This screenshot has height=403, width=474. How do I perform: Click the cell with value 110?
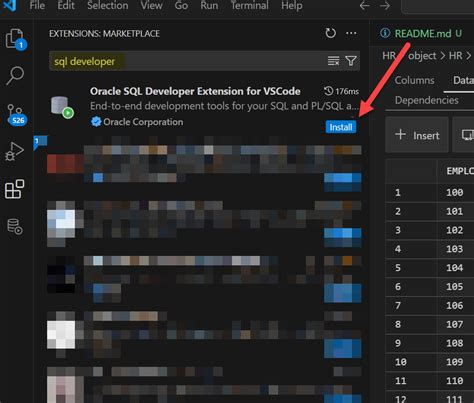[x=455, y=380]
